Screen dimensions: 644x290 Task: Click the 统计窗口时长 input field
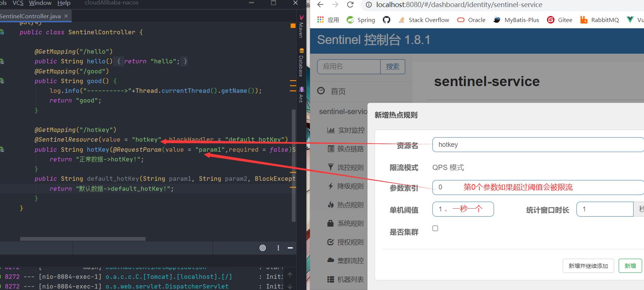[605, 209]
